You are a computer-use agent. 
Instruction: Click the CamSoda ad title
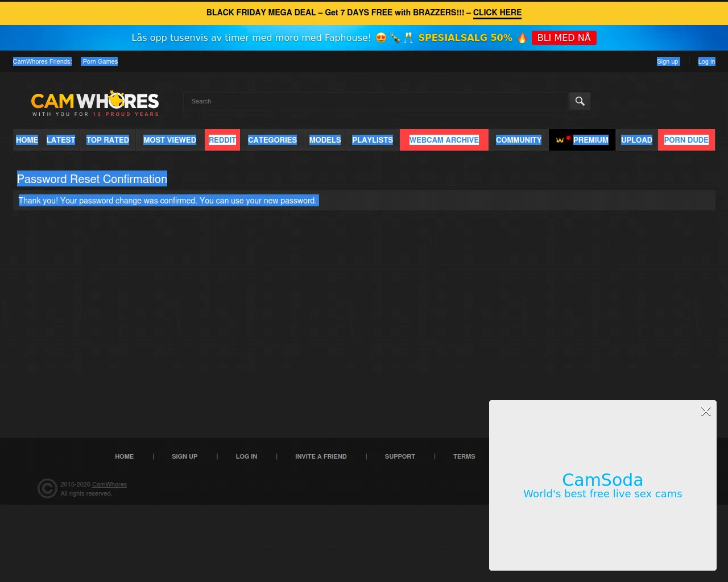[x=603, y=480]
